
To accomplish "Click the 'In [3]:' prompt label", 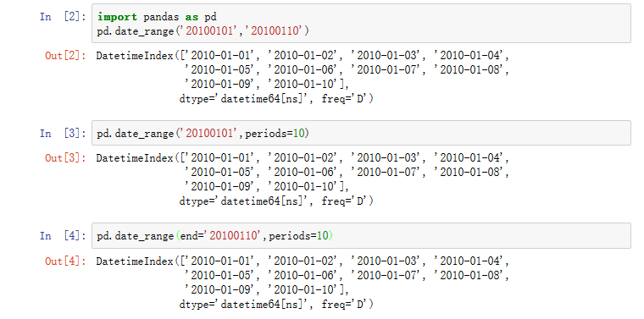I will click(x=63, y=133).
